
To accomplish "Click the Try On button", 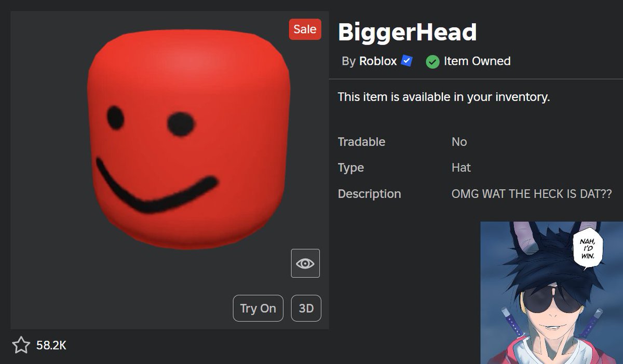I will [258, 308].
